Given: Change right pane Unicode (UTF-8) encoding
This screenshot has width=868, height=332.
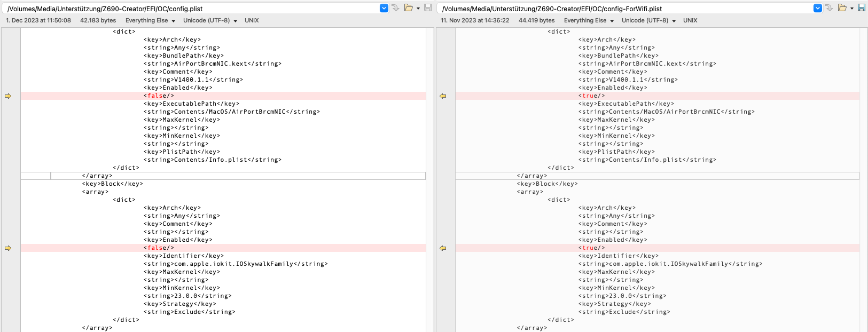Looking at the screenshot, I should 648,21.
